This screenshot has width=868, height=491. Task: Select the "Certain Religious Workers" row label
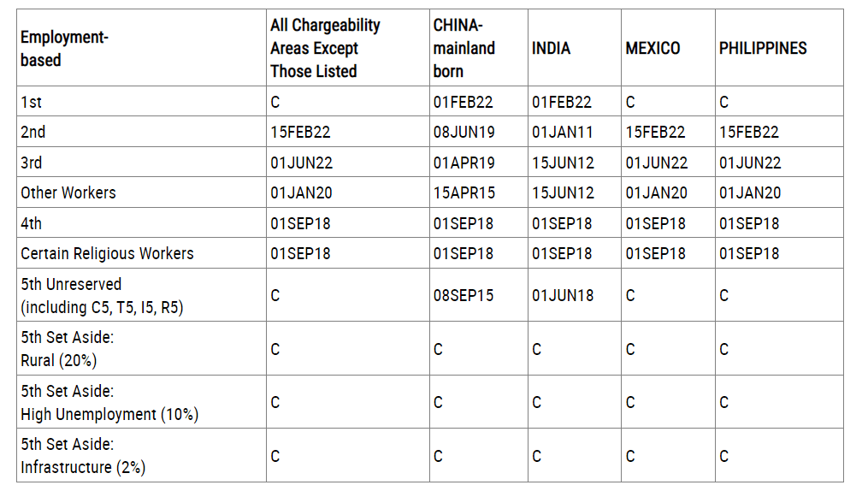click(x=107, y=253)
